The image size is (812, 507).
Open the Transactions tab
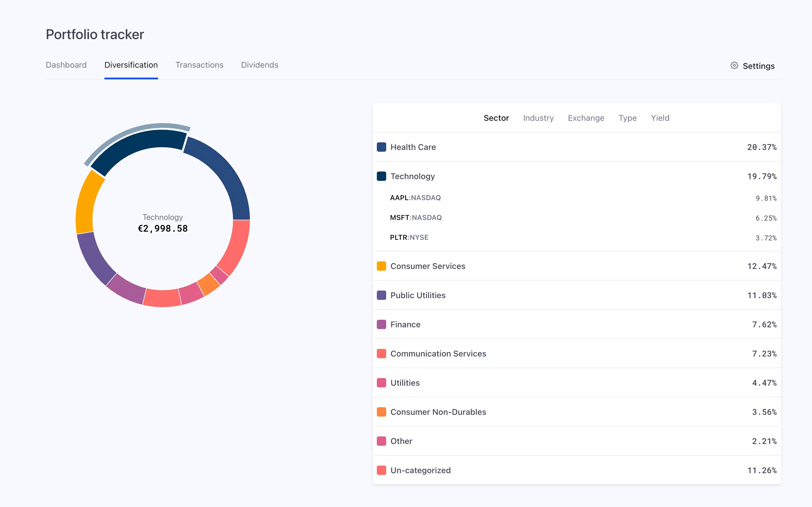tap(199, 65)
